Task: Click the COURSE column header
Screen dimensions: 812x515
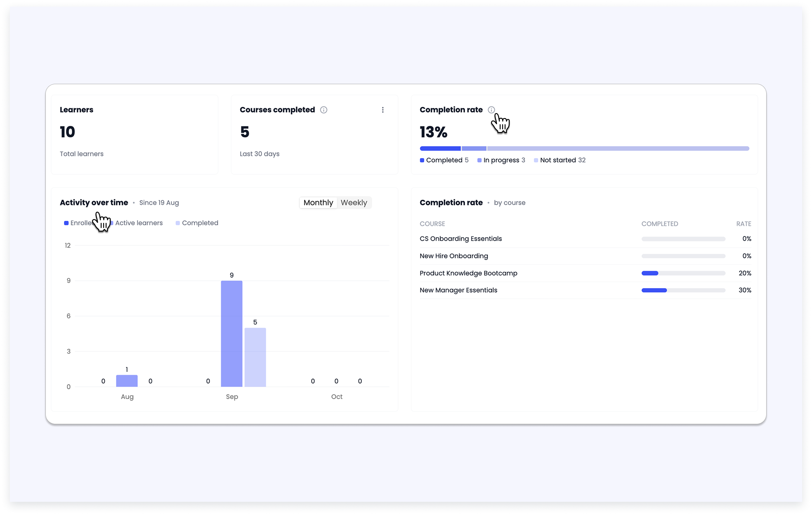Action: 432,224
